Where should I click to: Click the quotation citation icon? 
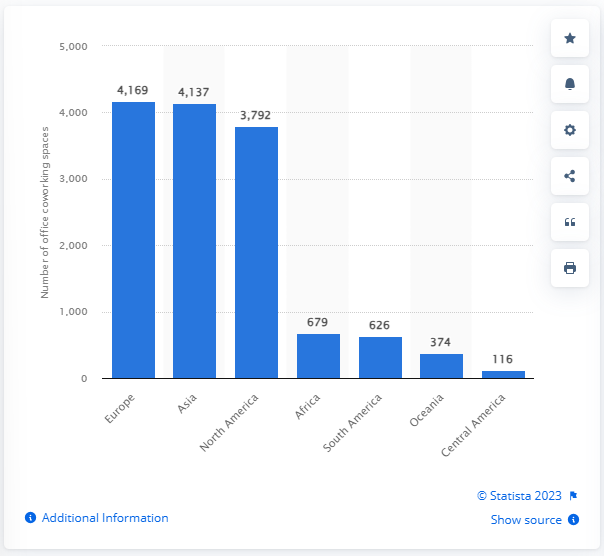(570, 222)
